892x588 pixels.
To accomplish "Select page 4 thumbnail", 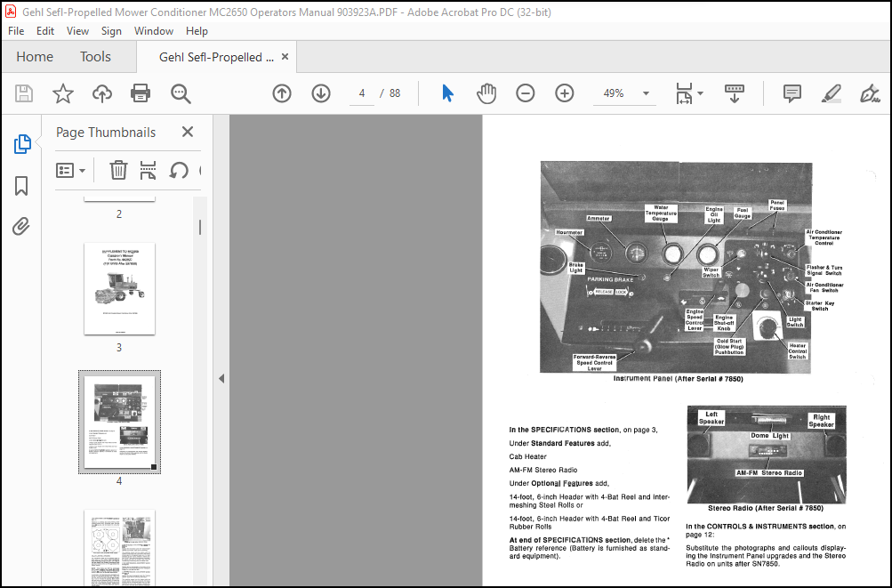I will pos(119,423).
